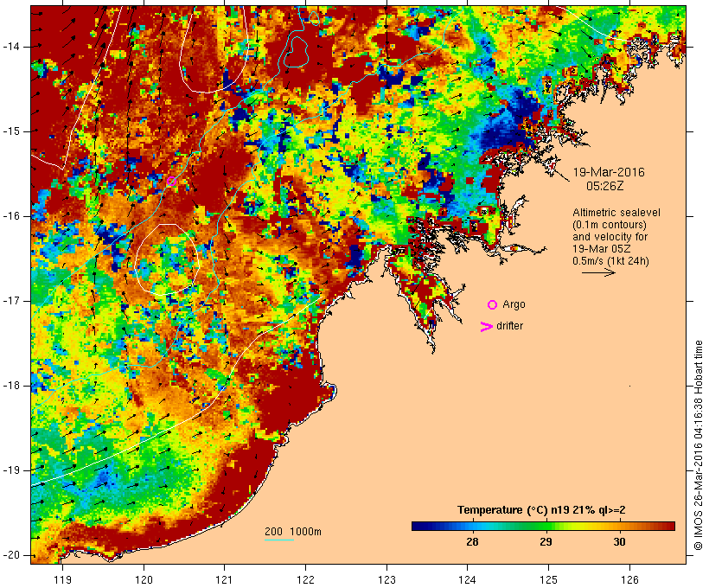Viewport: 709px width, 588px height.
Task: Click the '119' longitude axis label
Action: click(62, 580)
